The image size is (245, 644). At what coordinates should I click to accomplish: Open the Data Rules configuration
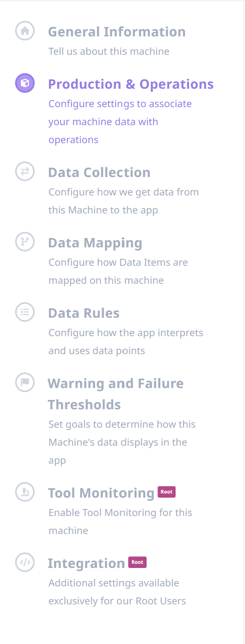[84, 313]
